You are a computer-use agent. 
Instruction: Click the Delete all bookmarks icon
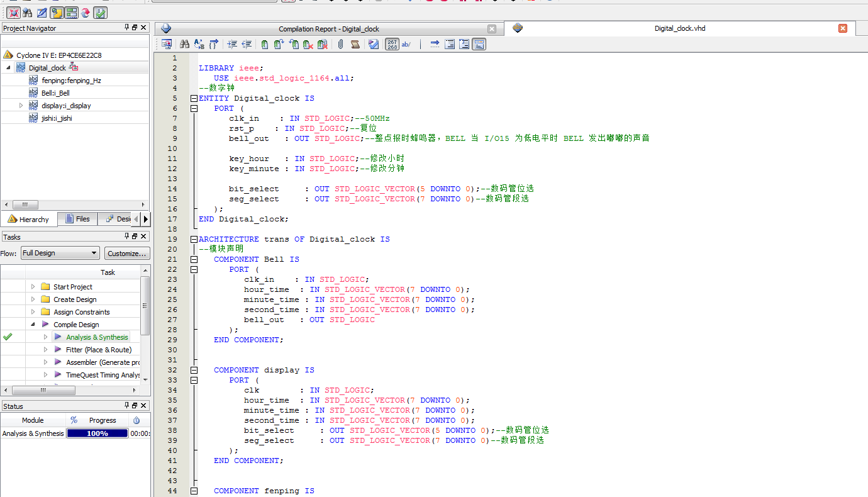point(323,44)
